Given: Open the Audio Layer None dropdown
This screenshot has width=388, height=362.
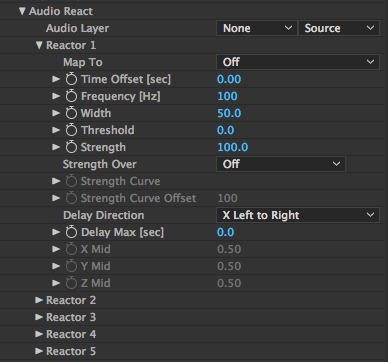Looking at the screenshot, I should coord(256,28).
